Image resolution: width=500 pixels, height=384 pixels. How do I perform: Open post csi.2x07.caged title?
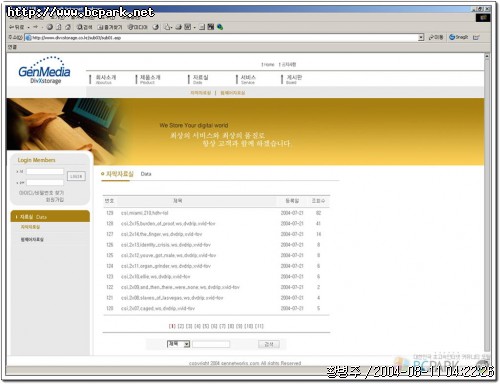pyautogui.click(x=158, y=308)
